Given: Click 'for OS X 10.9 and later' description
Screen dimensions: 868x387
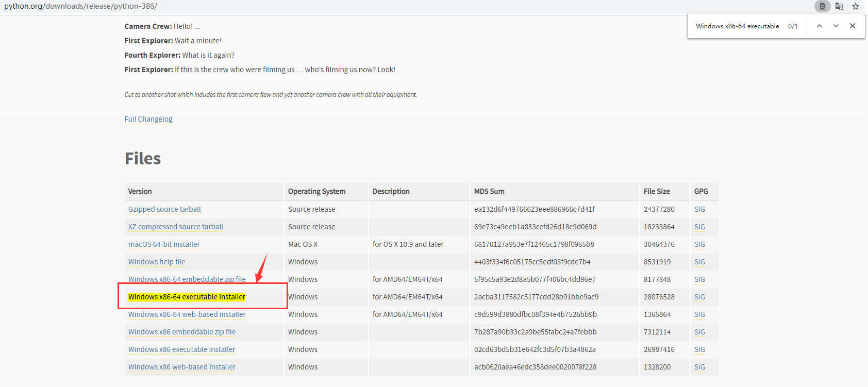Looking at the screenshot, I should (408, 244).
